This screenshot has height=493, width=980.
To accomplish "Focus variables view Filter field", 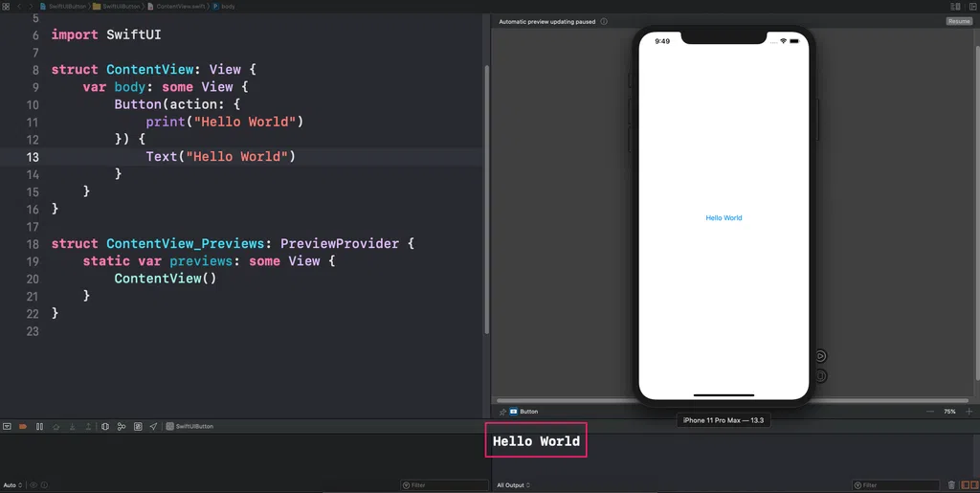I will [x=444, y=485].
